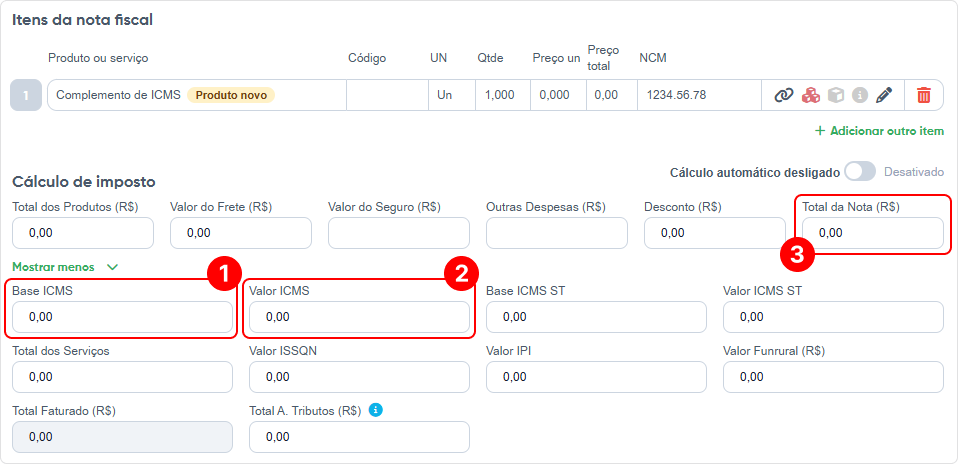Click the Desconto input field

coord(715,233)
